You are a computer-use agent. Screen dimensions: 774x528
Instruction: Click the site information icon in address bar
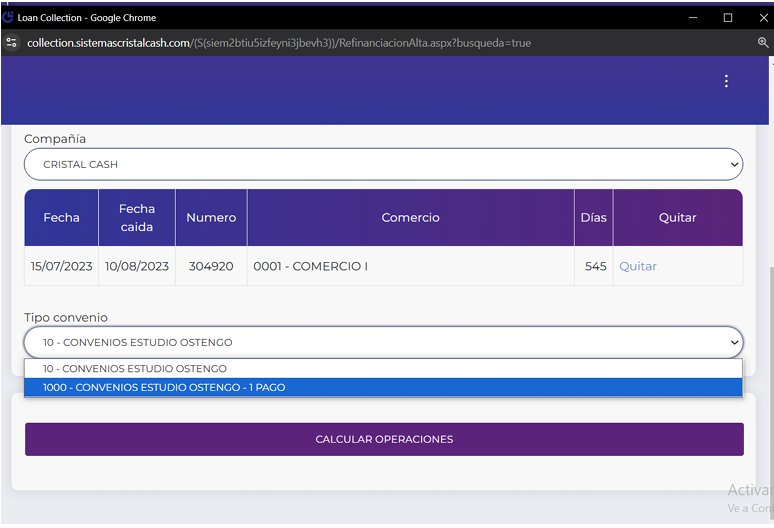12,43
